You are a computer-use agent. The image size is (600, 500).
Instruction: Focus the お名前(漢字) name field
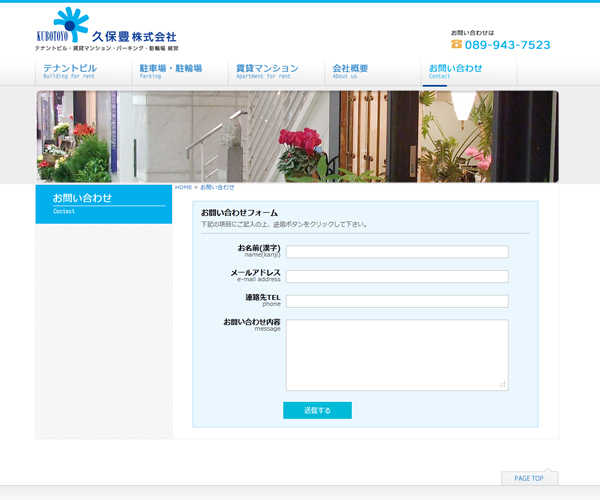tap(397, 252)
